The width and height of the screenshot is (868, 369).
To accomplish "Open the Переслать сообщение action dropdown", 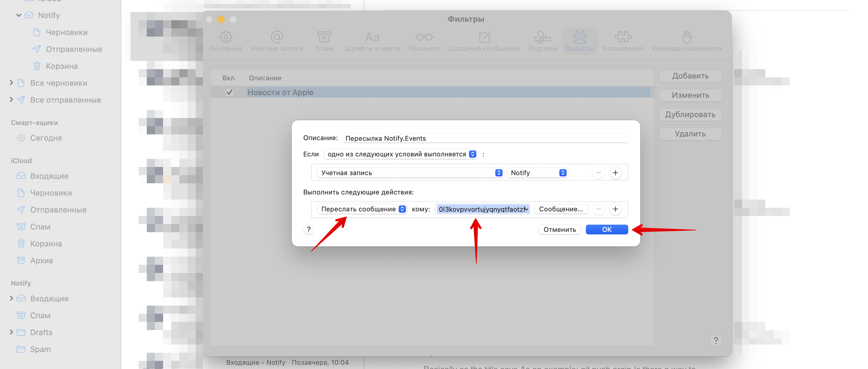I will (362, 209).
